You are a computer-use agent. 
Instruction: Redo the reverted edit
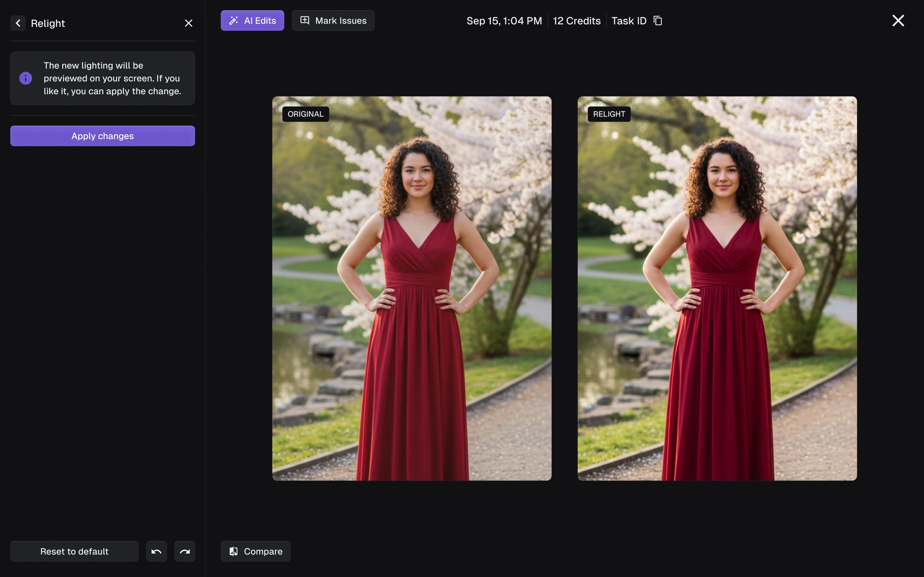pos(185,551)
